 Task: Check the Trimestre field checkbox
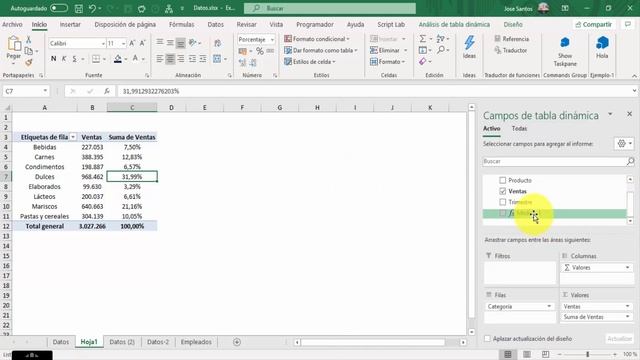point(502,202)
